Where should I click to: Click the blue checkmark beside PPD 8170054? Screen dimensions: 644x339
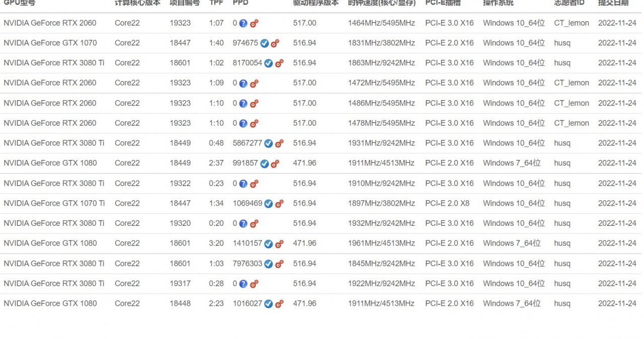[x=269, y=63]
